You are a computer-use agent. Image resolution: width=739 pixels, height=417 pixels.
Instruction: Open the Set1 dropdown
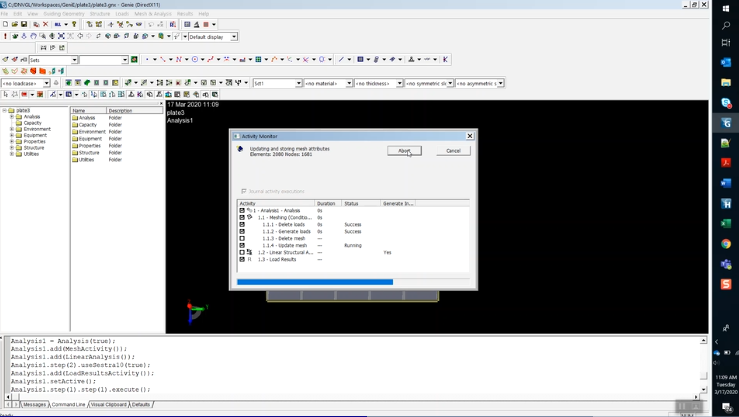[298, 83]
